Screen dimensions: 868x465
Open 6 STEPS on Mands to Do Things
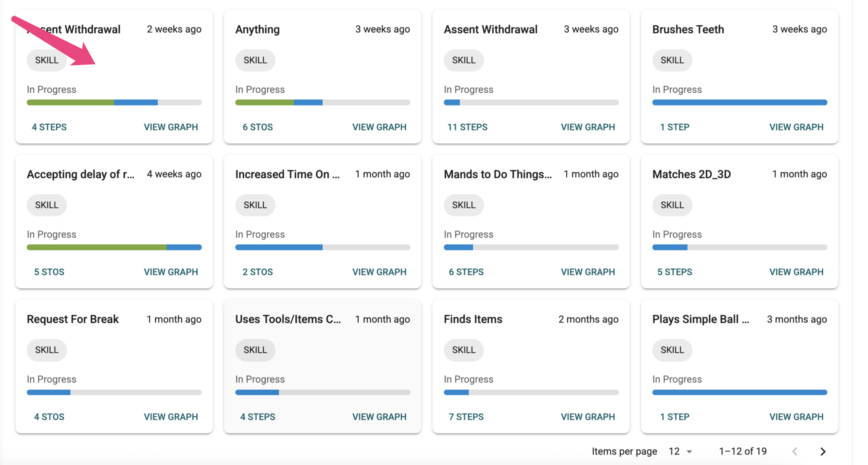tap(466, 272)
